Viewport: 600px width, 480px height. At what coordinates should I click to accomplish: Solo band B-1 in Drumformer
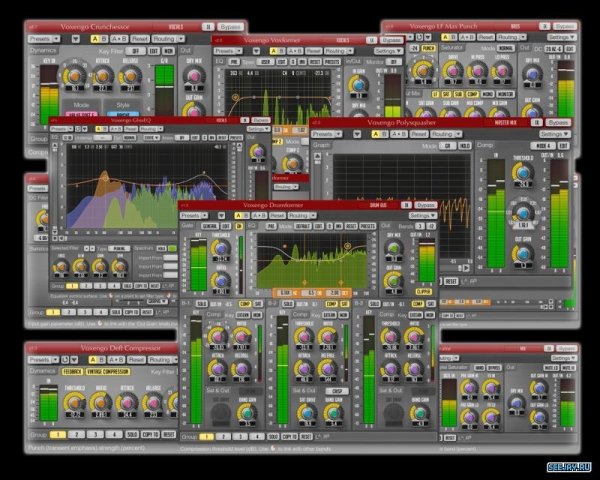[x=201, y=304]
